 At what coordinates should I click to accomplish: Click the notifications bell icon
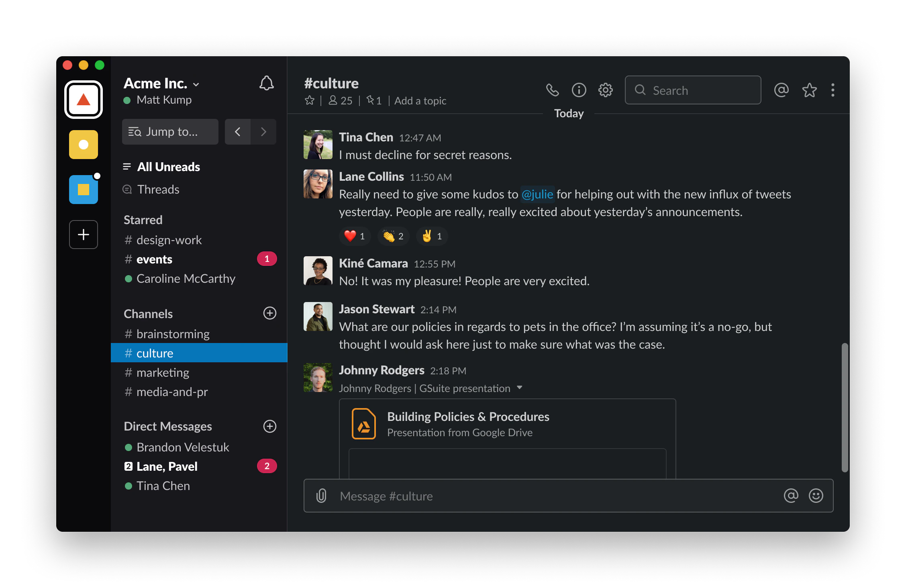pyautogui.click(x=266, y=84)
